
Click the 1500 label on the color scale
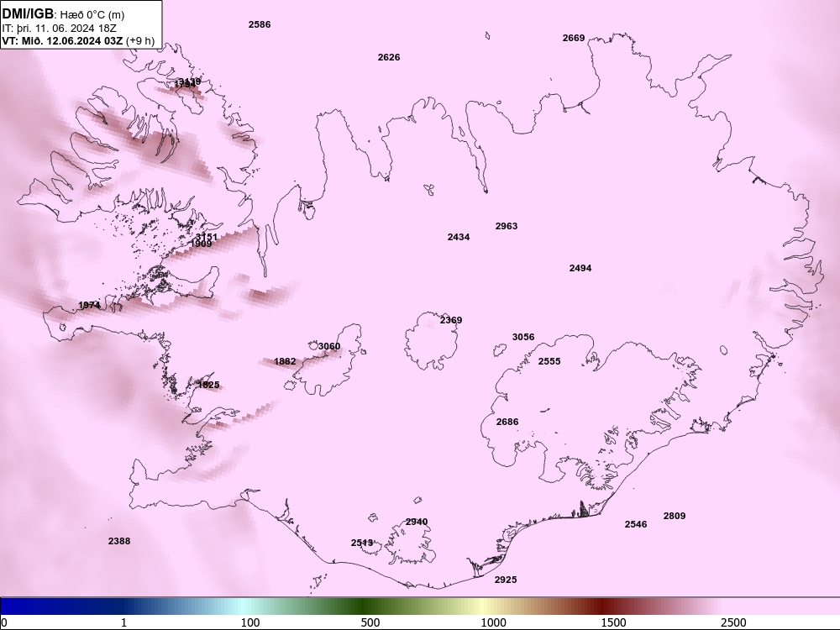coord(613,622)
